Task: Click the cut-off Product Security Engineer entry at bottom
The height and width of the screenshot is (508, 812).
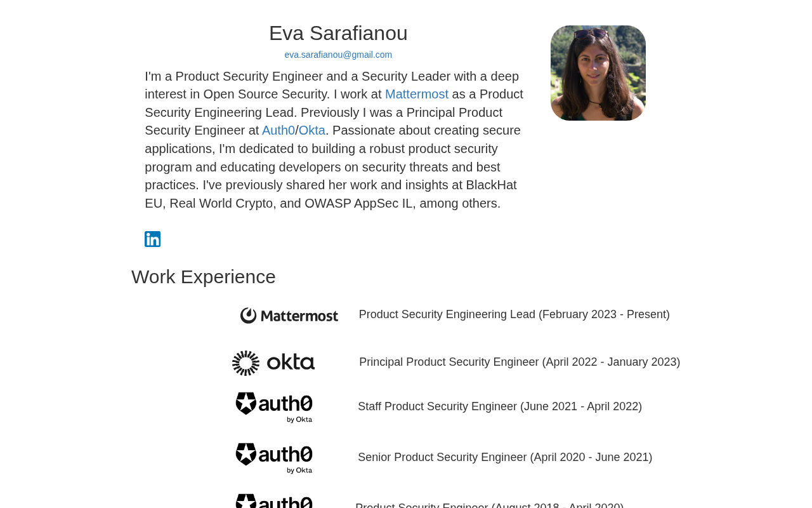Action: [489, 505]
